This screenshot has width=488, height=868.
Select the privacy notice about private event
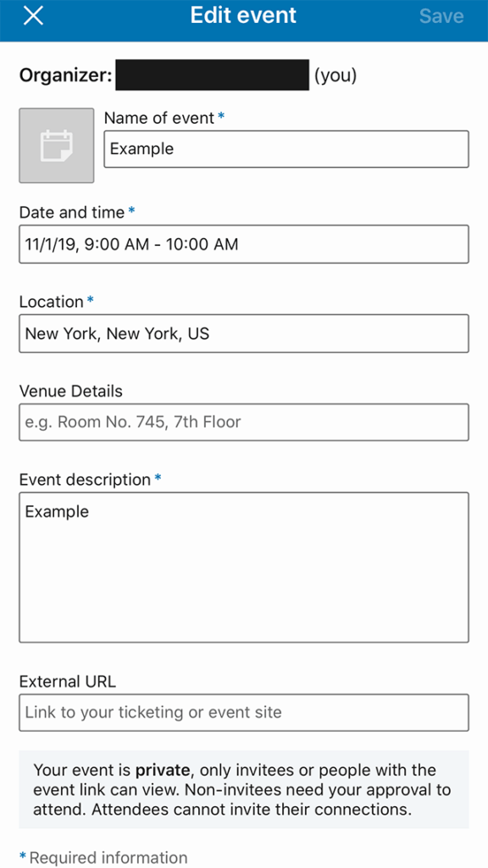point(244,789)
